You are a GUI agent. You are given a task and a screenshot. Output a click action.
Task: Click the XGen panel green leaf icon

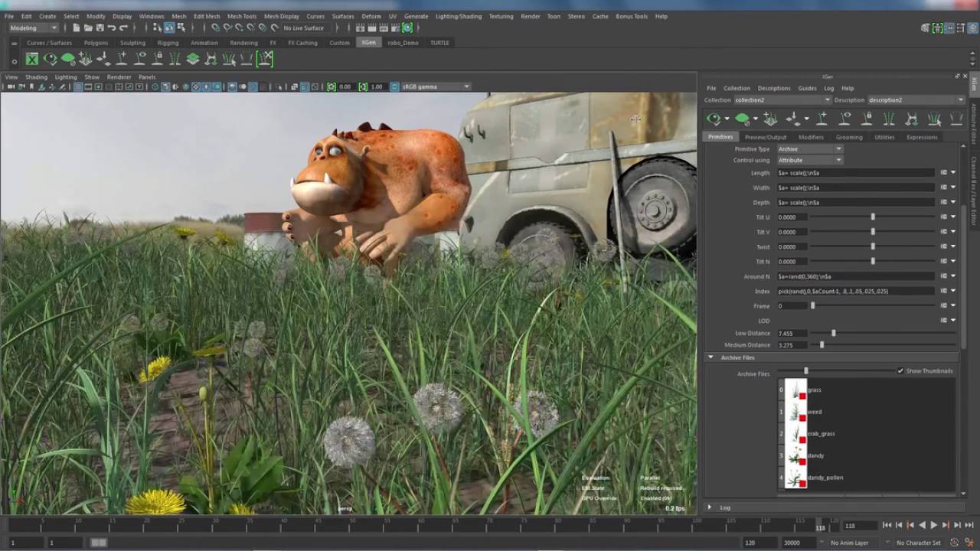(742, 119)
